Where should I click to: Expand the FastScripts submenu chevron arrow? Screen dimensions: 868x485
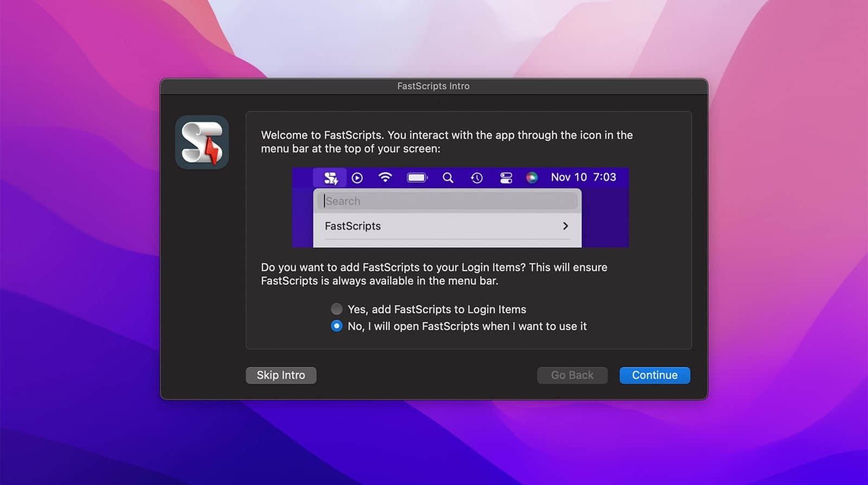(565, 226)
